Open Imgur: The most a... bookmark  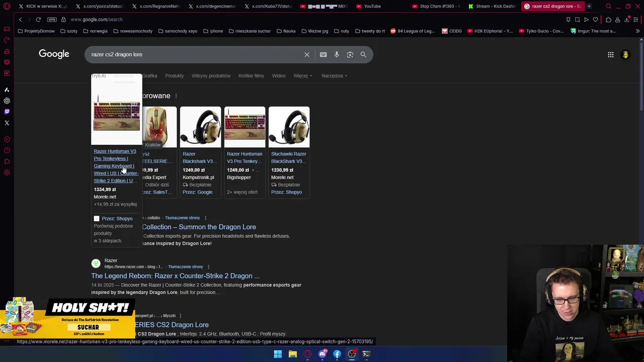593,31
